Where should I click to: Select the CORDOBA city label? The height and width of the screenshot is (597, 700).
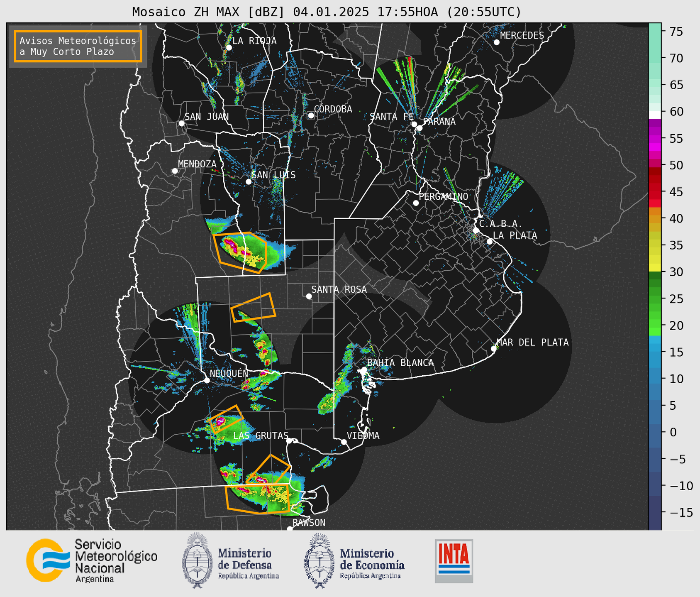333,109
